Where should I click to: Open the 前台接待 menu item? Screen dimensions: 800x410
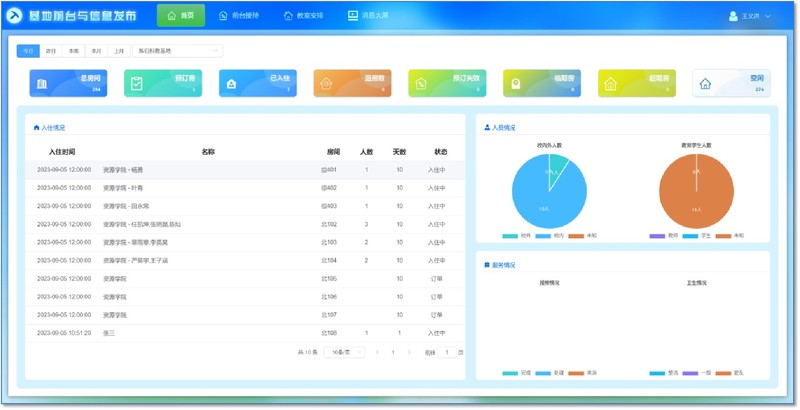239,15
